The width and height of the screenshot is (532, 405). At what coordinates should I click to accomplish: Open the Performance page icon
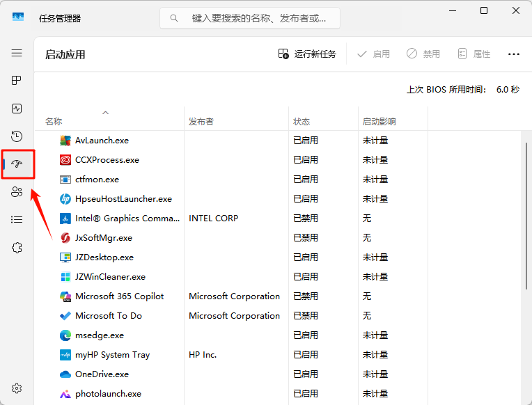(17, 109)
